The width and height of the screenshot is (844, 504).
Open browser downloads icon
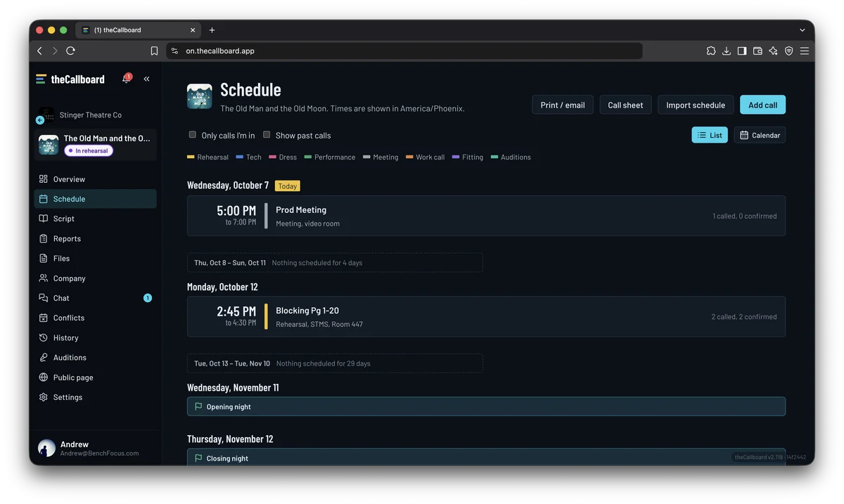tap(727, 51)
